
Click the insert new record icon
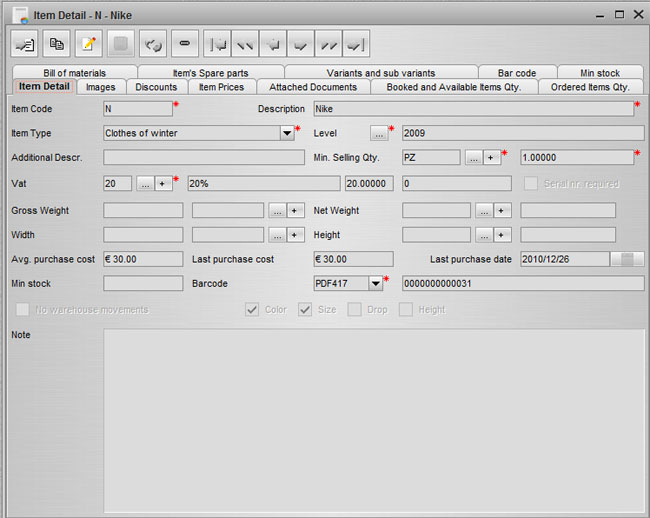tap(25, 44)
